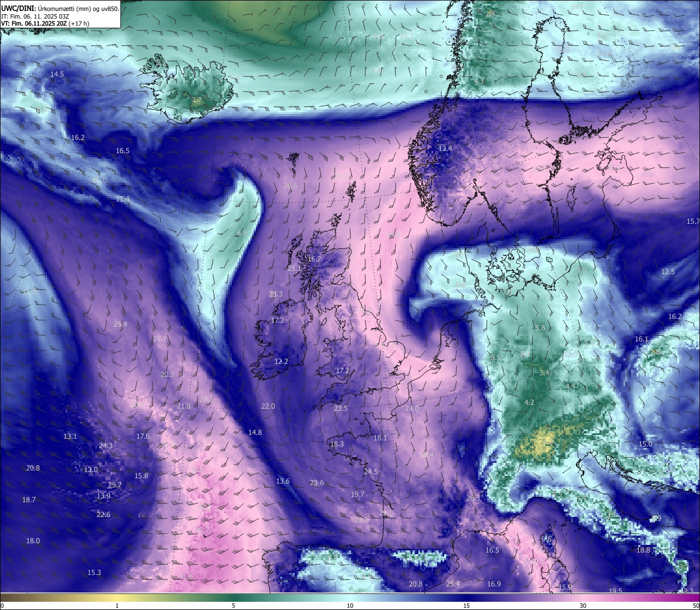Click the 25.1 value west of Scotland
Image resolution: width=700 pixels, height=610 pixels.
(x=295, y=268)
